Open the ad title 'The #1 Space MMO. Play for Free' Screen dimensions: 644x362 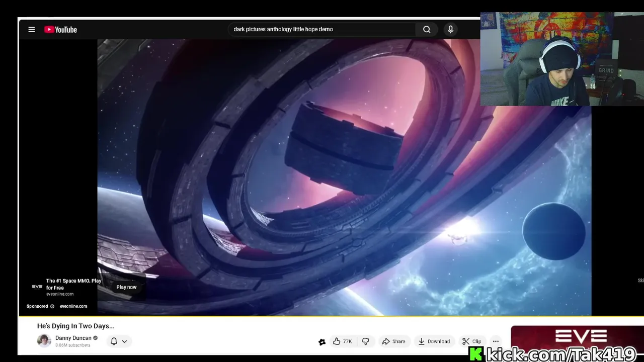(73, 284)
